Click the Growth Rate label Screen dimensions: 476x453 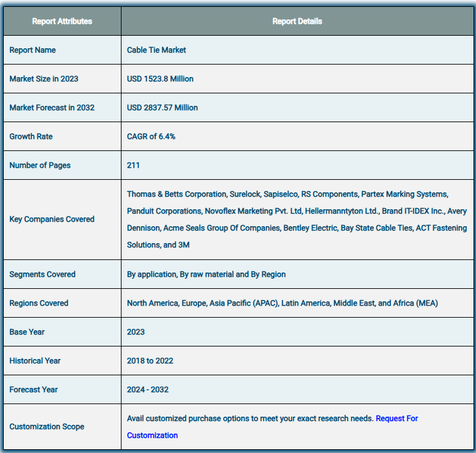click(x=31, y=137)
